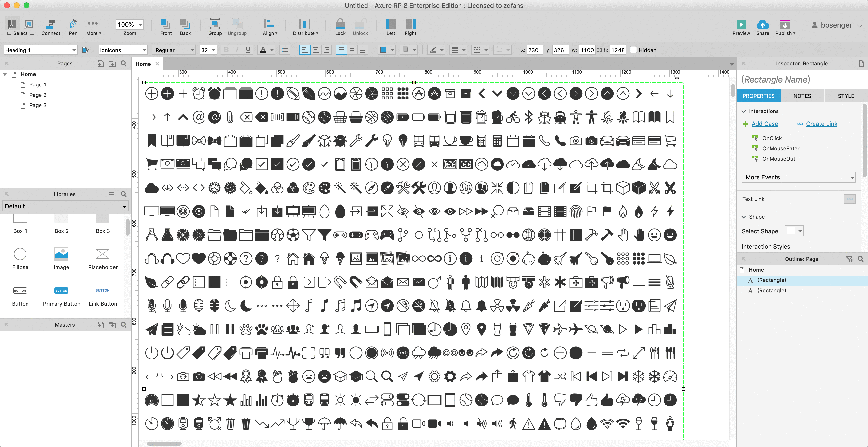Open the Distribute menu
868x447 pixels.
(x=305, y=27)
